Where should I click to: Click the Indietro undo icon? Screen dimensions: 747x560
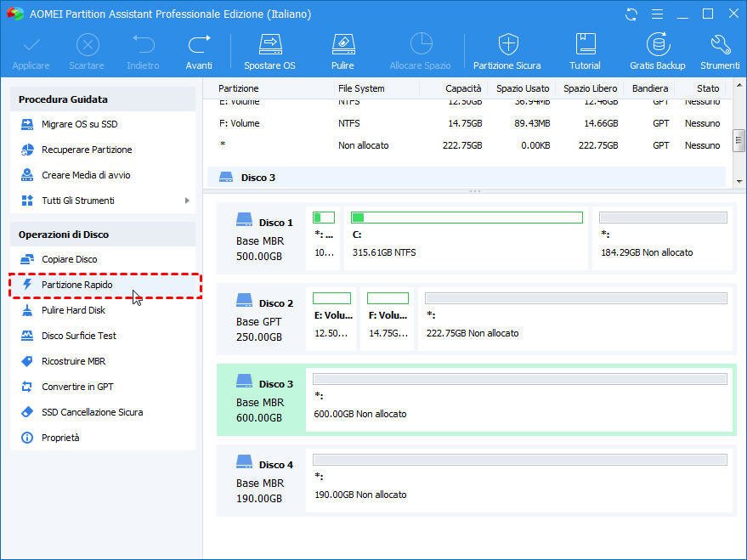click(x=144, y=45)
